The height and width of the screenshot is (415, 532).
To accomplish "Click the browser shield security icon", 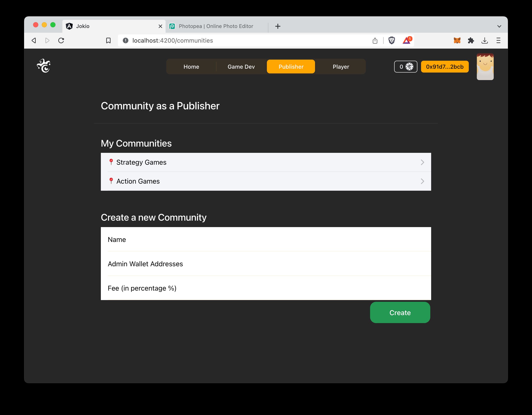I will [x=392, y=40].
